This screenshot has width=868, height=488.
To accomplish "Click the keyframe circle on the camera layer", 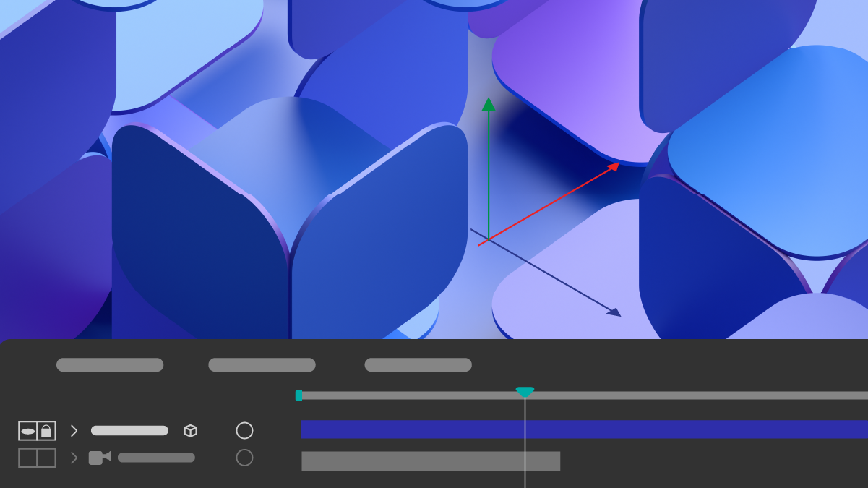I will point(244,457).
